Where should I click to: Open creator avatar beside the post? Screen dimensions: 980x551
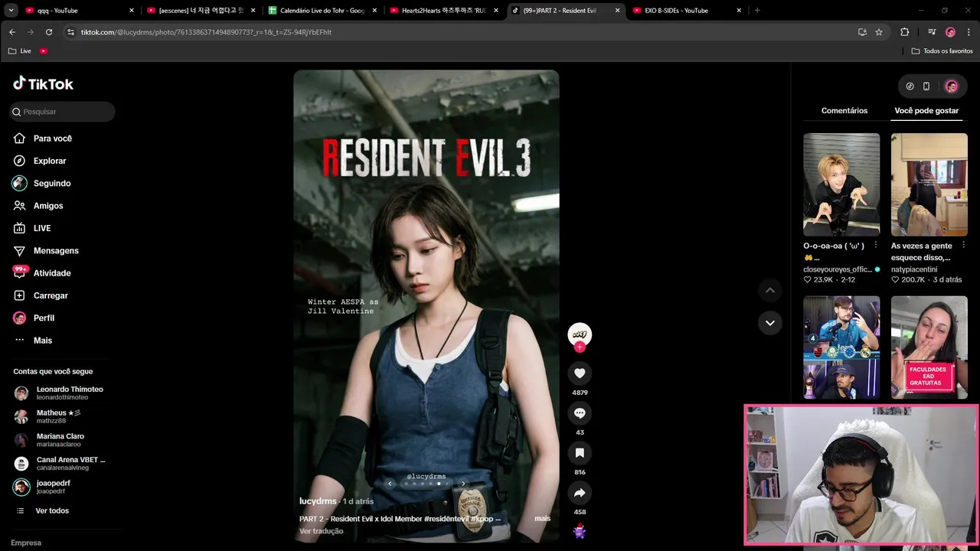[580, 334]
